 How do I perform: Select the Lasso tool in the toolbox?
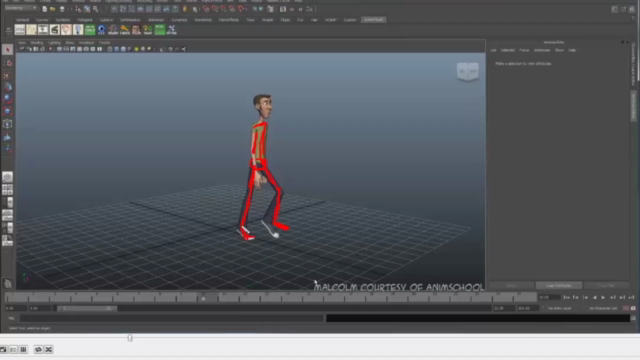(7, 62)
